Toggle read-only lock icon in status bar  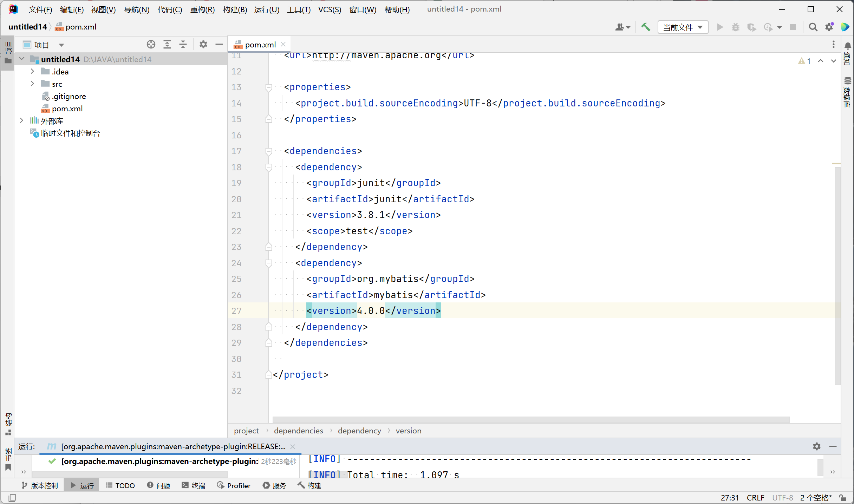(x=842, y=498)
